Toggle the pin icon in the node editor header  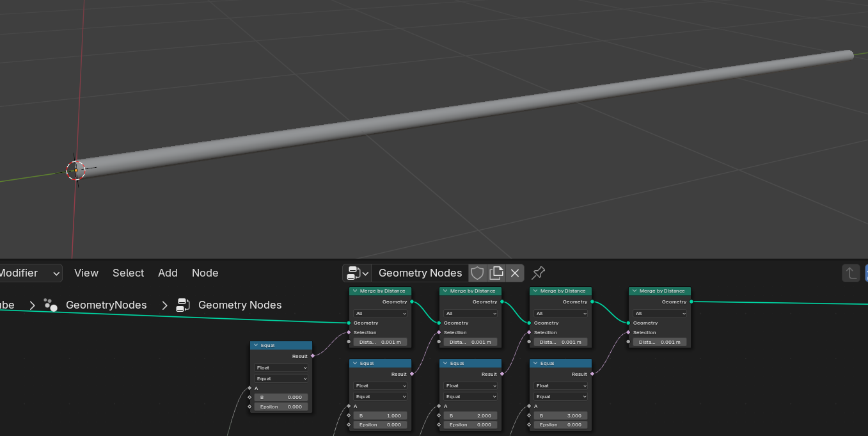coord(539,273)
